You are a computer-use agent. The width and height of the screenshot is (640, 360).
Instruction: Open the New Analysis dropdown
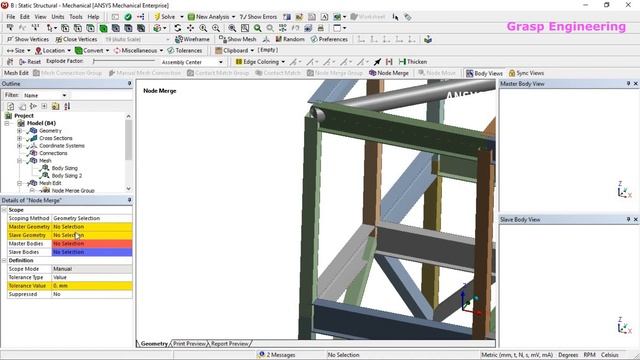click(x=233, y=17)
